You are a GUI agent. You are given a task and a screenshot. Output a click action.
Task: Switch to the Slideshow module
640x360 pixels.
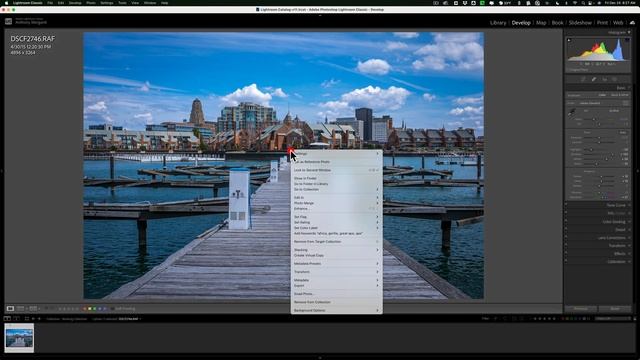580,23
